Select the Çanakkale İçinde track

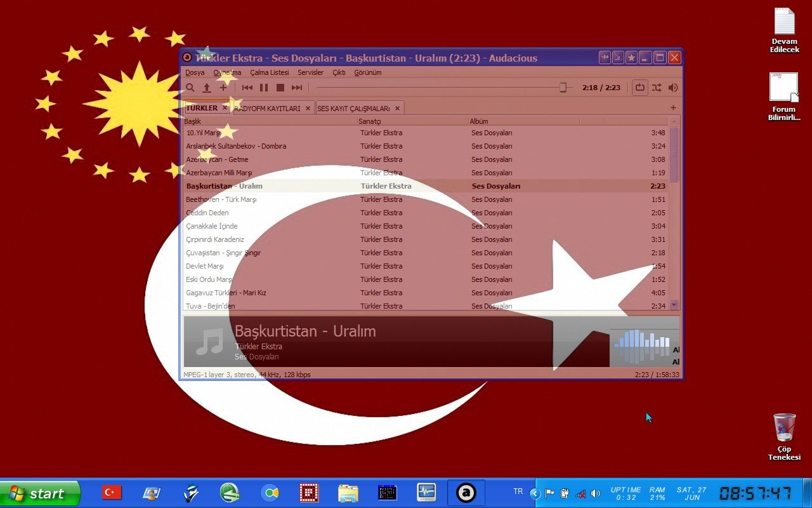click(x=426, y=226)
